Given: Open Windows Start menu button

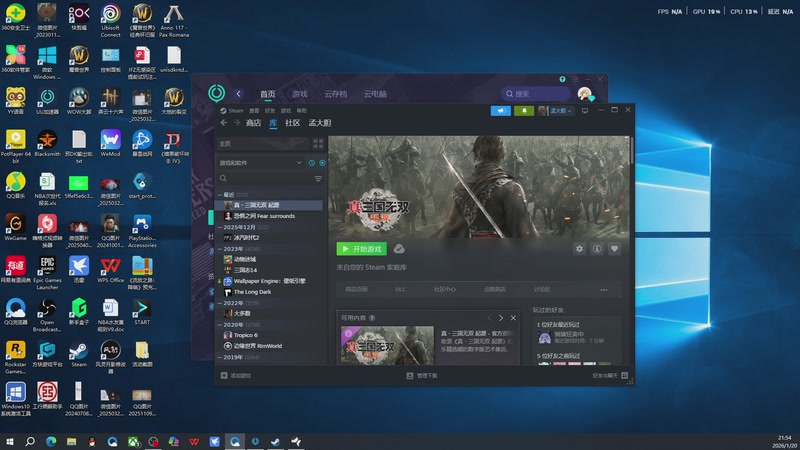Looking at the screenshot, I should [10, 441].
